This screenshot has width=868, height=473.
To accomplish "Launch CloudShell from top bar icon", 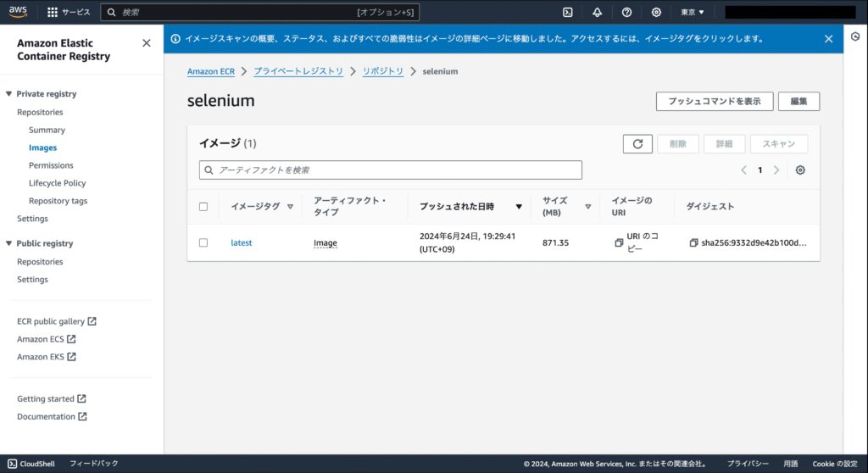I will coord(567,12).
